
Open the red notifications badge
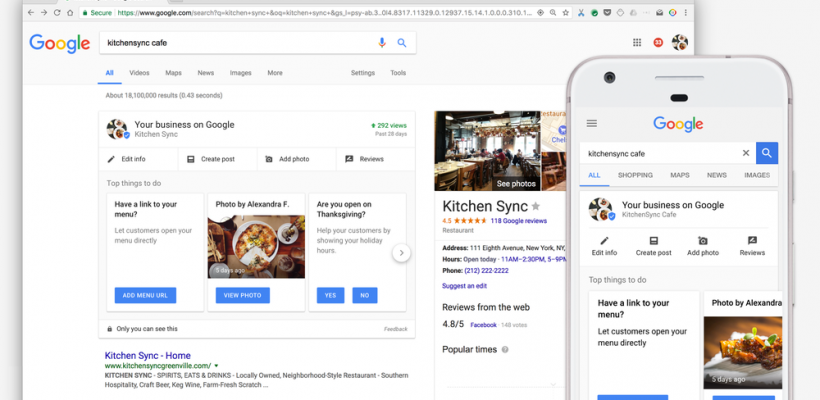pos(657,42)
